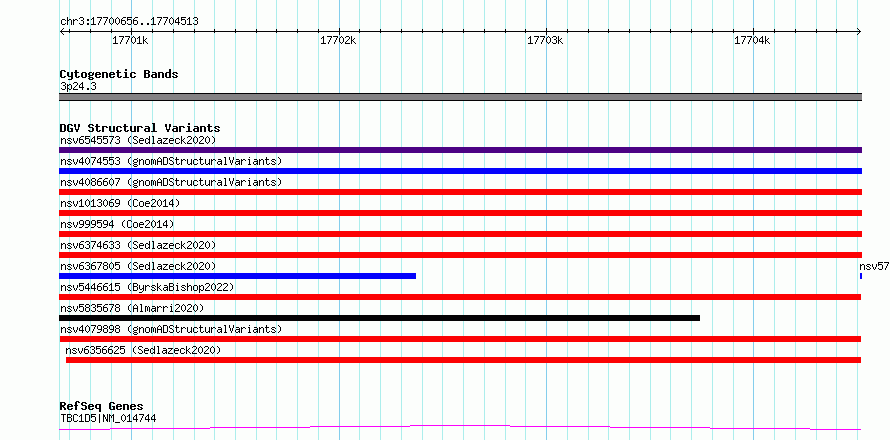Select the 3p24.3 band label
The width and height of the screenshot is (890, 440).
coord(78,87)
